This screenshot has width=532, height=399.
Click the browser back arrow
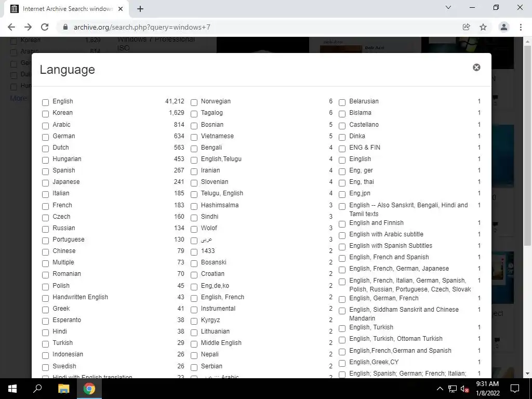pyautogui.click(x=11, y=27)
